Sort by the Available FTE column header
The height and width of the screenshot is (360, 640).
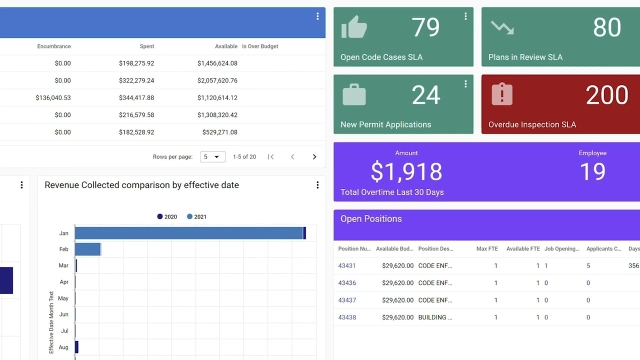pyautogui.click(x=523, y=249)
